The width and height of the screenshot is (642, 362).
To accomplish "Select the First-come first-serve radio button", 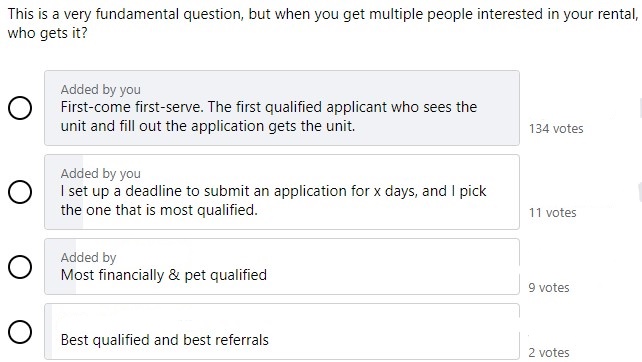I will pos(20,108).
